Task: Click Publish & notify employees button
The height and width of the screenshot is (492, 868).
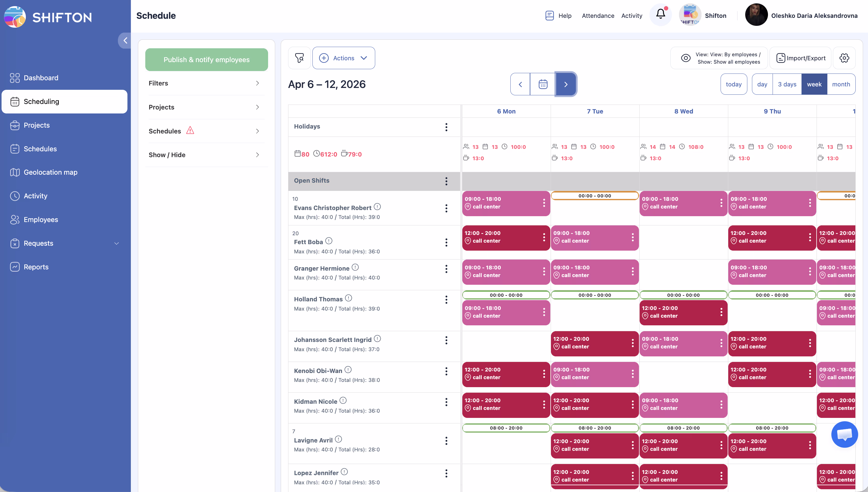Action: pyautogui.click(x=206, y=59)
